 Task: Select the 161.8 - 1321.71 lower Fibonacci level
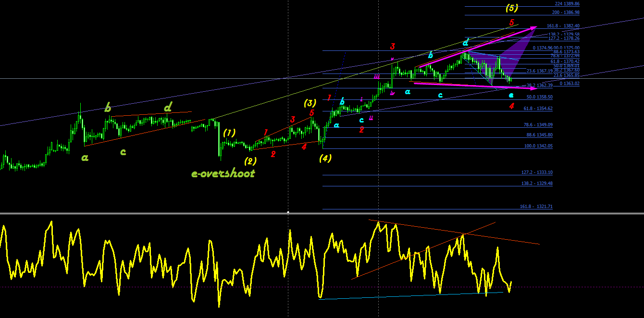[536, 207]
